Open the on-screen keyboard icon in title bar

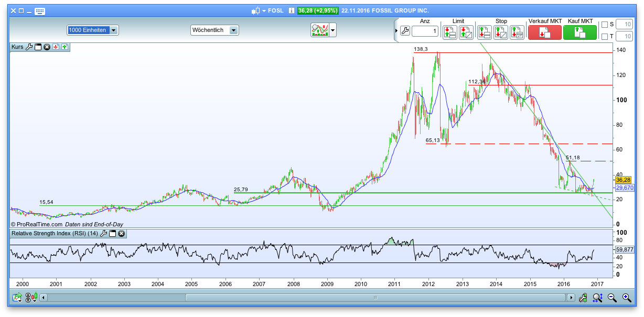coord(40,11)
